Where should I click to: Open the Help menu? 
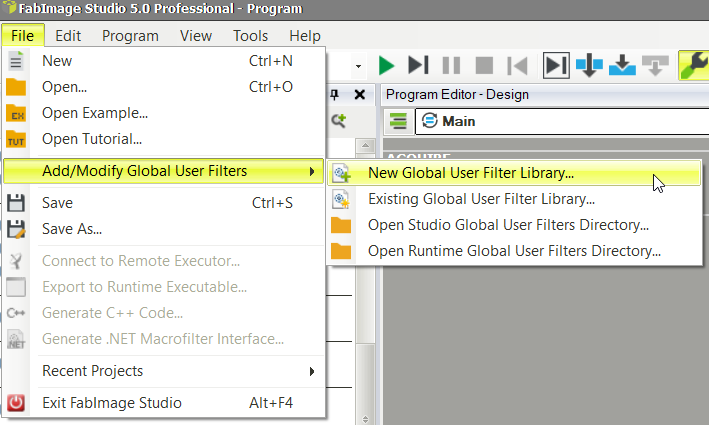pyautogui.click(x=305, y=35)
